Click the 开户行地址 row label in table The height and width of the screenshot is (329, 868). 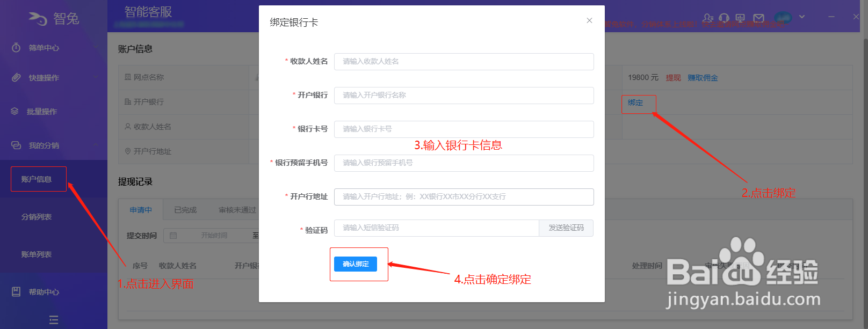[153, 151]
